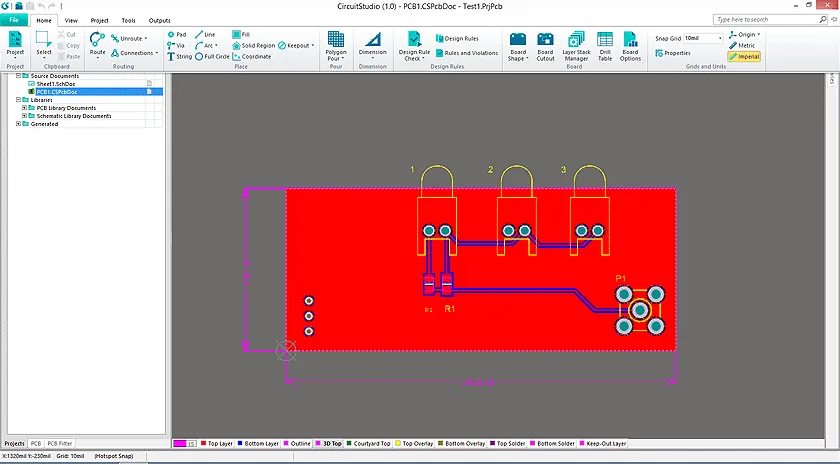Click the Polygon Pour tool icon
This screenshot has width=840, height=464.
336,40
